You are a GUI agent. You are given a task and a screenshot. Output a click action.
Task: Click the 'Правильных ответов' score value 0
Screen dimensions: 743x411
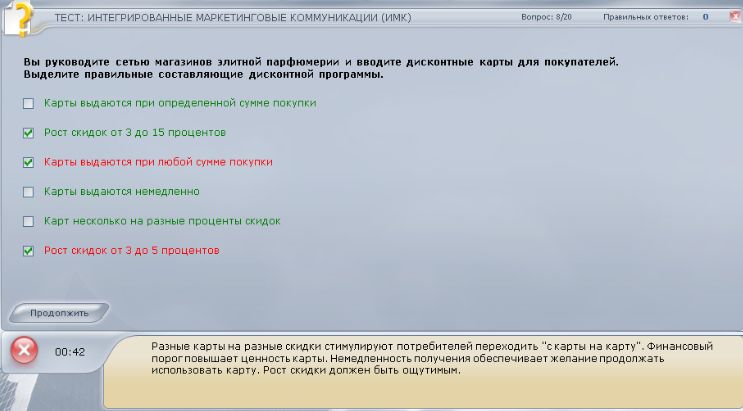coord(705,17)
